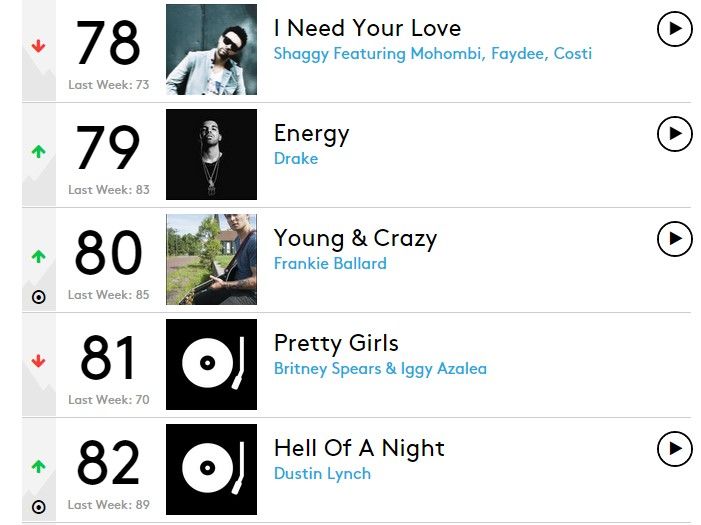Visit the Frankie Ballard artist page

click(x=330, y=264)
